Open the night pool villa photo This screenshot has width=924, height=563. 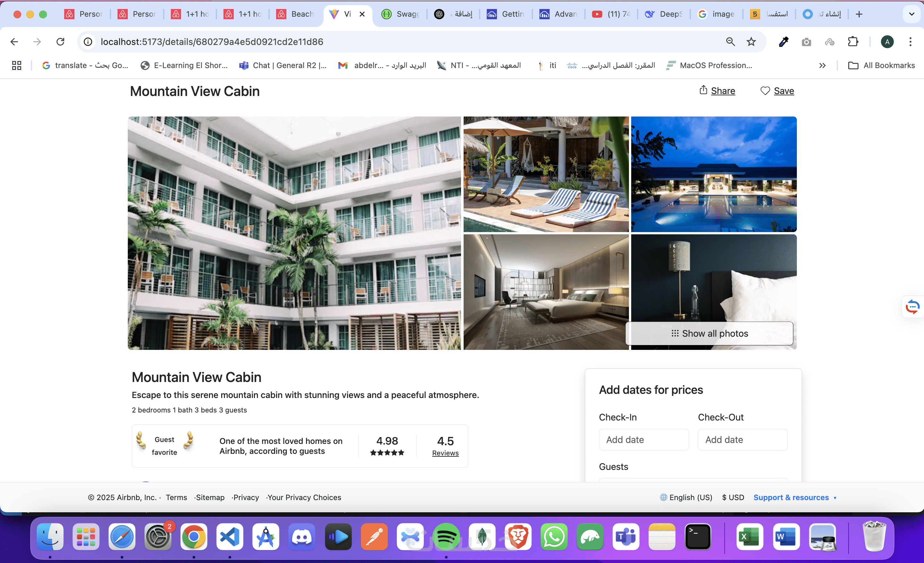714,174
